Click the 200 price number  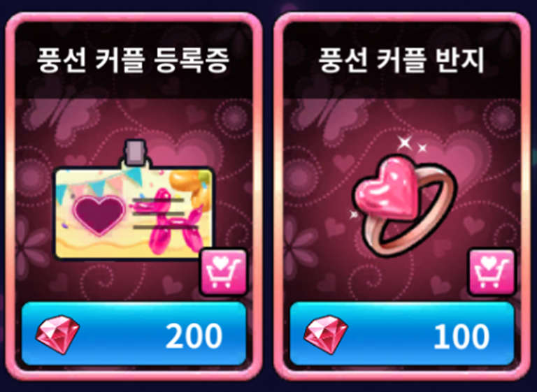(x=194, y=337)
